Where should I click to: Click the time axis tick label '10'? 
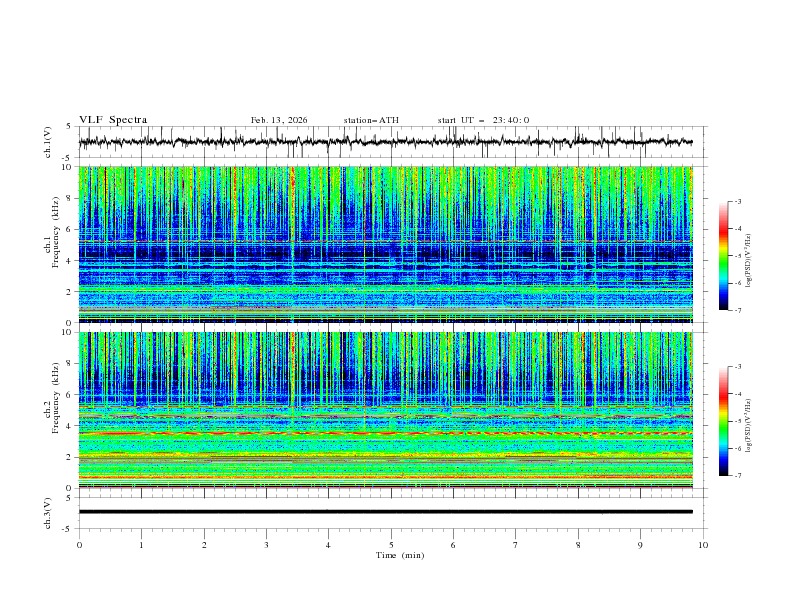pyautogui.click(x=703, y=545)
